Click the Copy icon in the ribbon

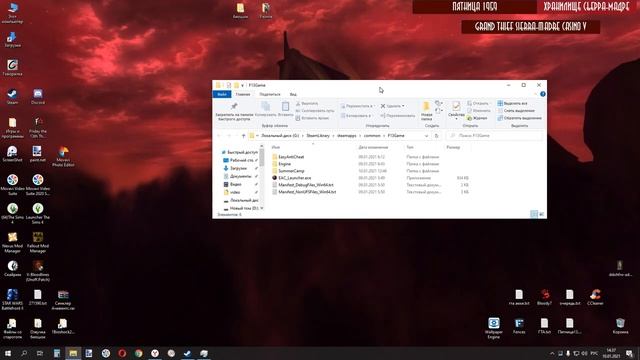[x=265, y=107]
